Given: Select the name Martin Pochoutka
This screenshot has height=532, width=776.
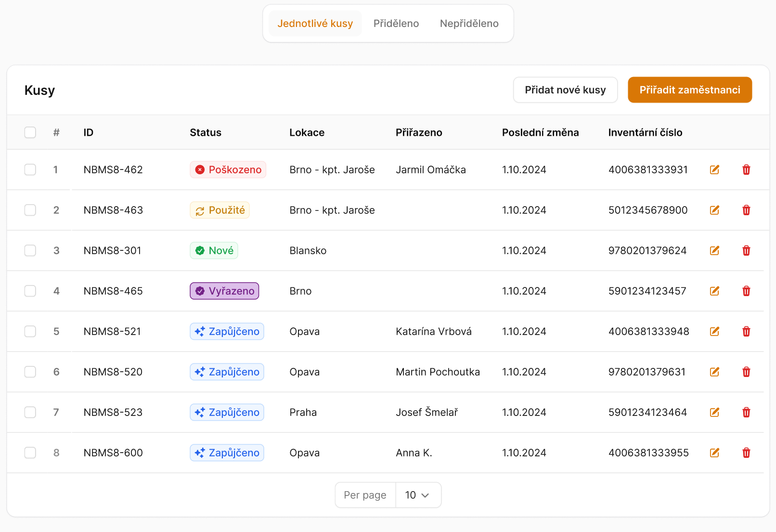Looking at the screenshot, I should 438,372.
